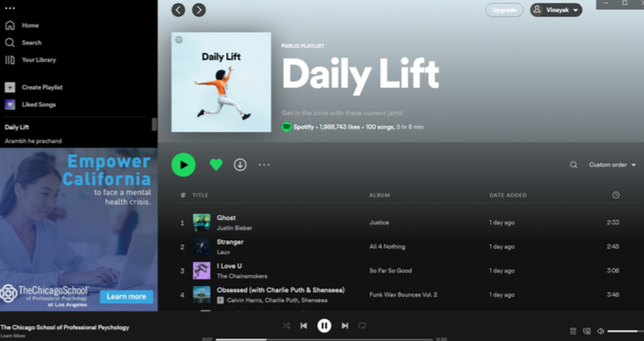Open Home in the sidebar
This screenshot has width=644, height=341.
tap(30, 25)
